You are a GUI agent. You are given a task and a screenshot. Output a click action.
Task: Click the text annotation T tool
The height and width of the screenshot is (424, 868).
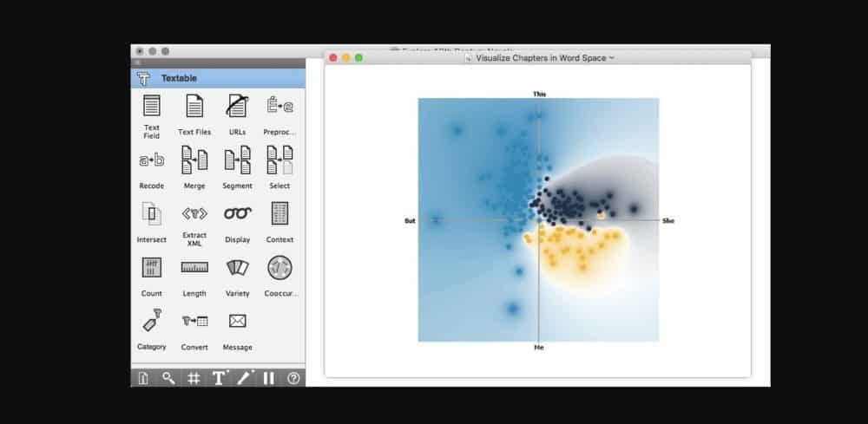[219, 378]
